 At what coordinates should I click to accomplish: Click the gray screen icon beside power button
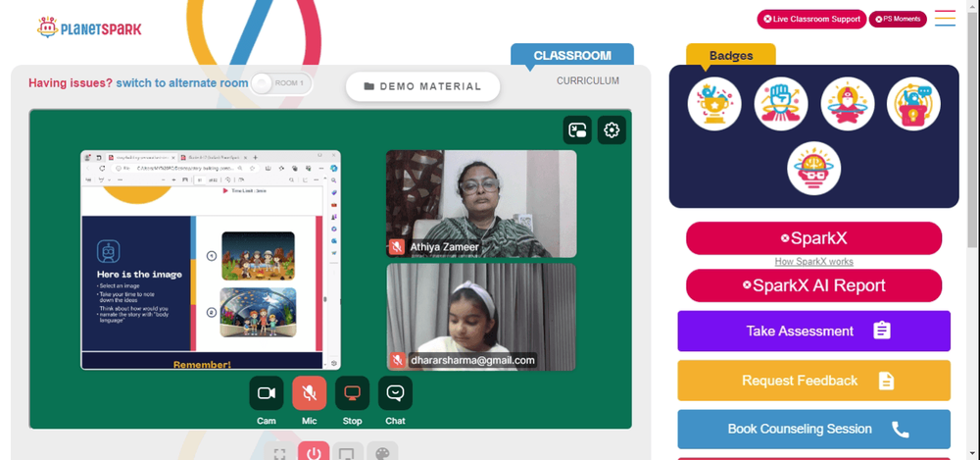[348, 453]
